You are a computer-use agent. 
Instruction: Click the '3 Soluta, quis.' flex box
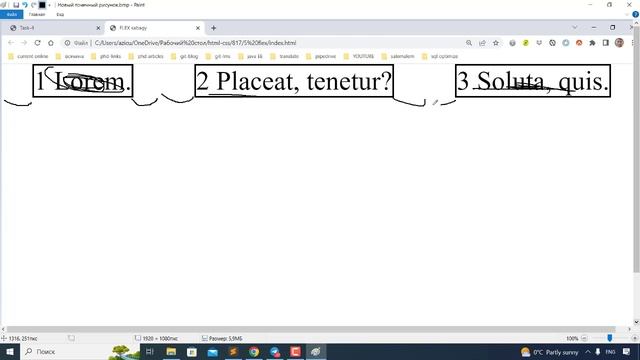point(533,81)
